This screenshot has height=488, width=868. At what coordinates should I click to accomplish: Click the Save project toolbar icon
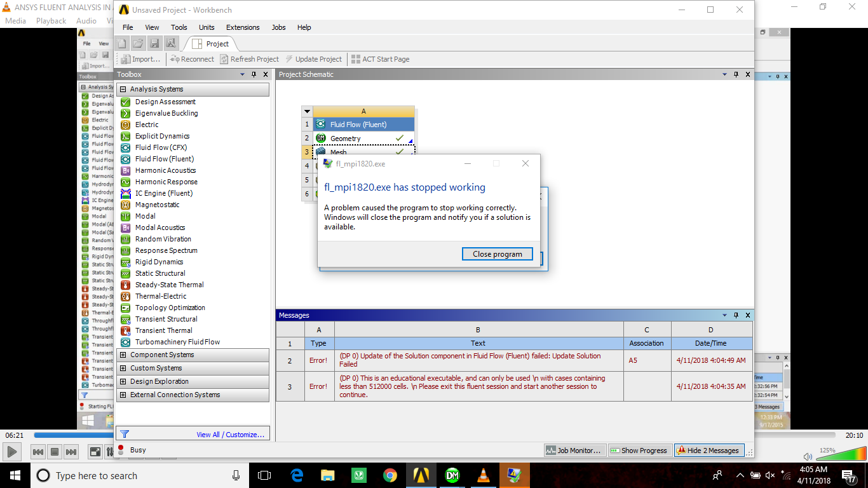click(154, 43)
